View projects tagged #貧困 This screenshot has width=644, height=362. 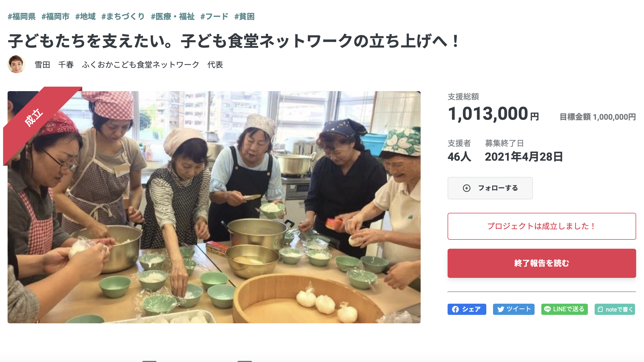click(244, 17)
